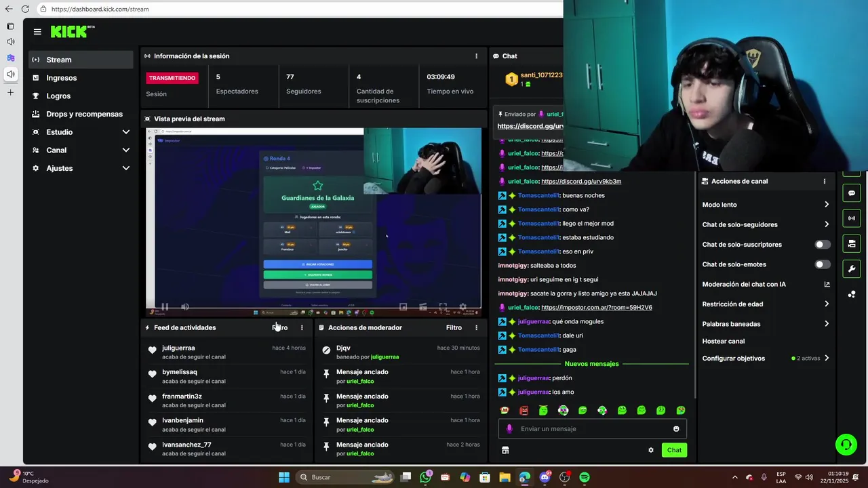868x488 pixels.
Task: Open the Acciones de canal options menu
Action: [825, 182]
